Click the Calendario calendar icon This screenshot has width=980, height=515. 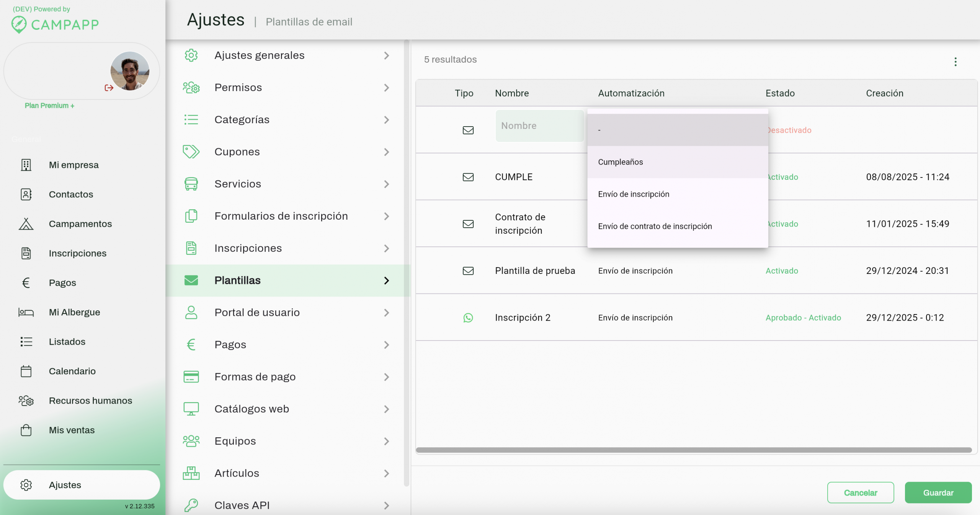[26, 371]
